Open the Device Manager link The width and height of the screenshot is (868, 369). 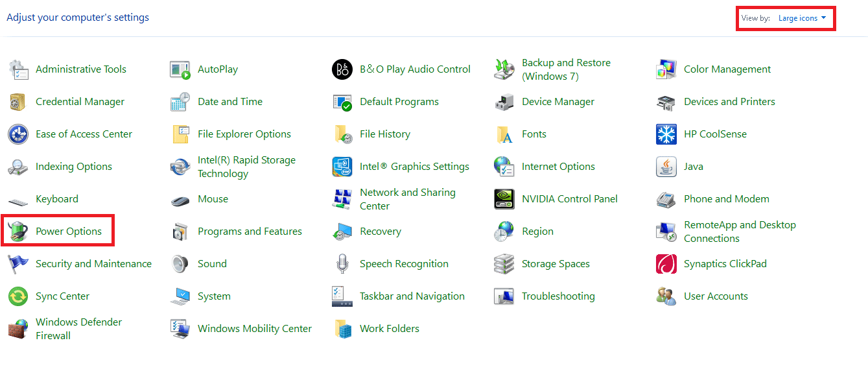coord(557,102)
